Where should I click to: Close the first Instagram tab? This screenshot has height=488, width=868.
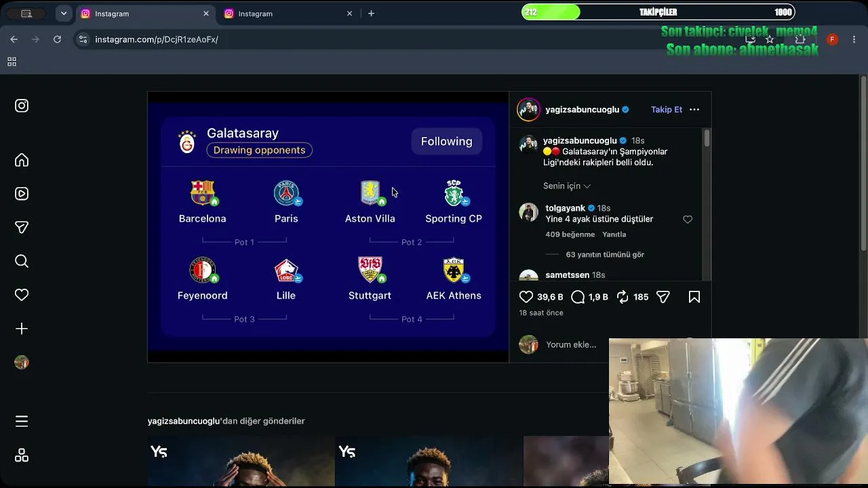tap(206, 14)
